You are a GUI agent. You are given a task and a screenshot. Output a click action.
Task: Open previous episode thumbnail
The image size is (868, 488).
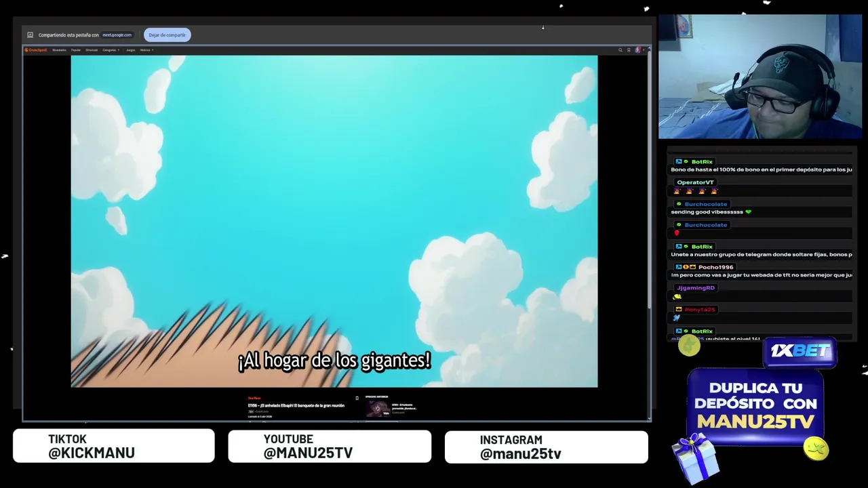(x=378, y=409)
